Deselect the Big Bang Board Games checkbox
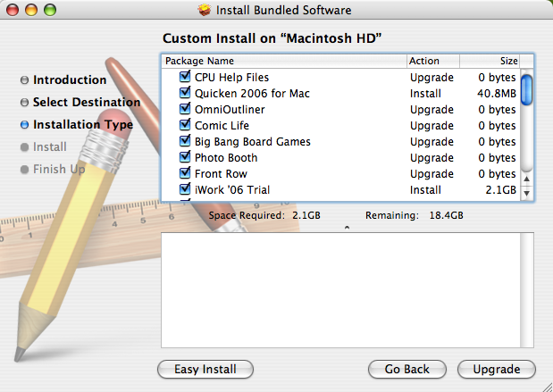Viewport: 553px width, 392px height. pyautogui.click(x=185, y=141)
